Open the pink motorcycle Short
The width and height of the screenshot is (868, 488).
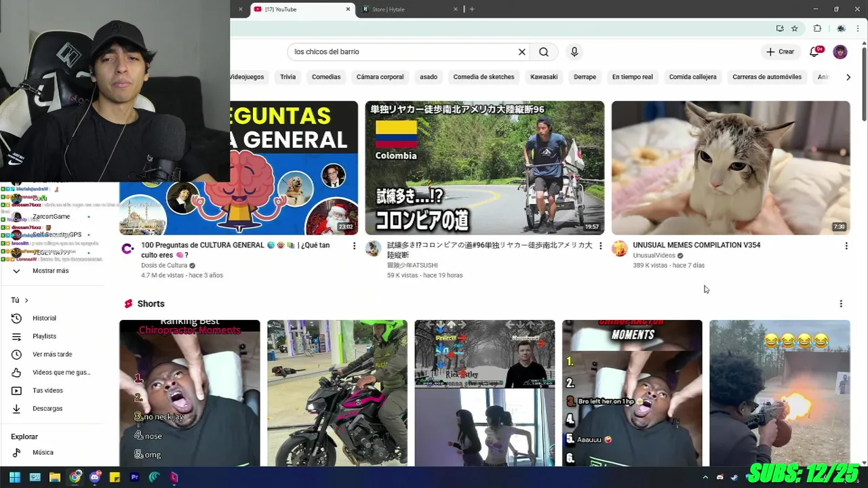tap(337, 393)
